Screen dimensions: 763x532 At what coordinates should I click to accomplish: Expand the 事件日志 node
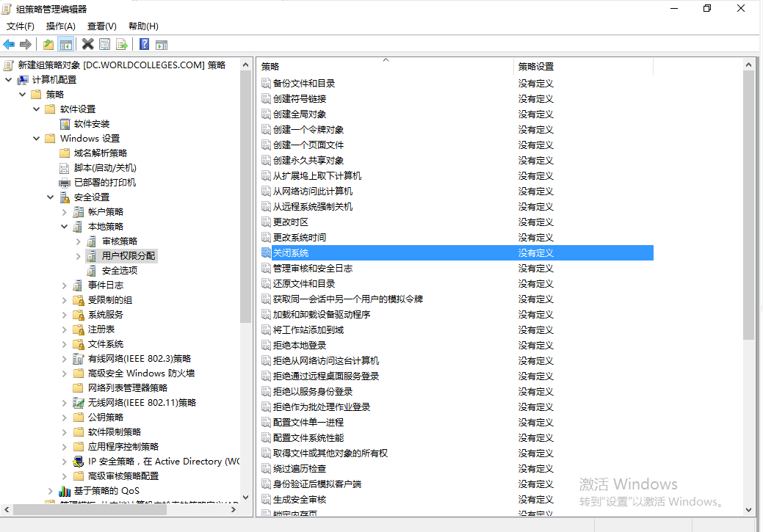[64, 285]
